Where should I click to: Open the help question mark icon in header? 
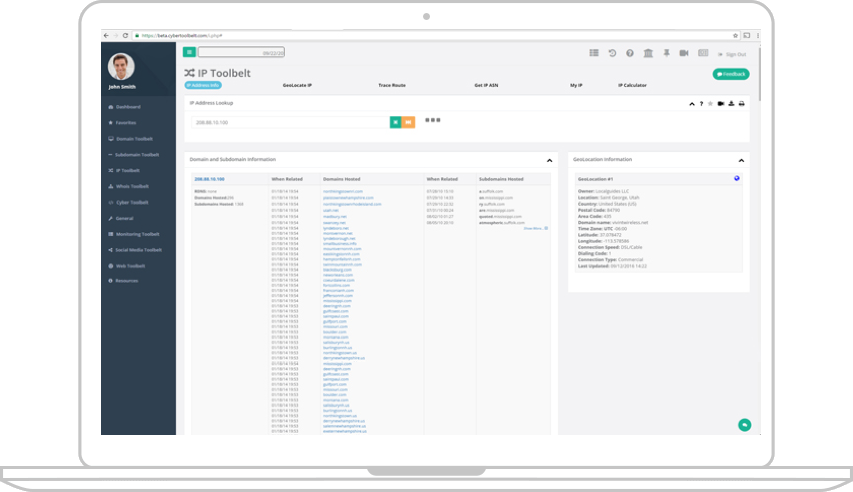[x=630, y=53]
